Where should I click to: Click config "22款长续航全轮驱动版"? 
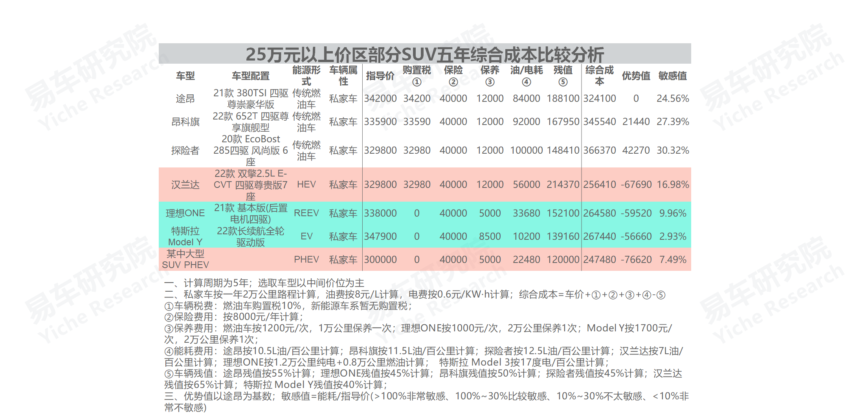point(251,237)
